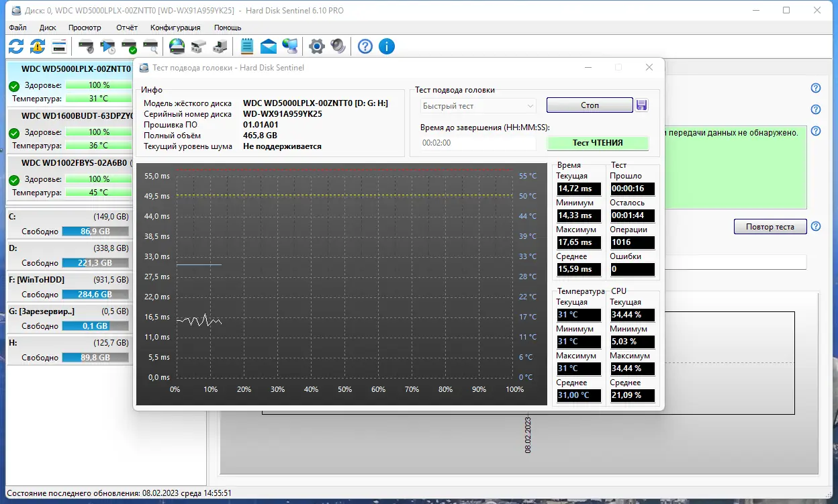Click the refresh icon with yellow warning sign
Viewport: 838px width, 504px height.
click(x=38, y=46)
